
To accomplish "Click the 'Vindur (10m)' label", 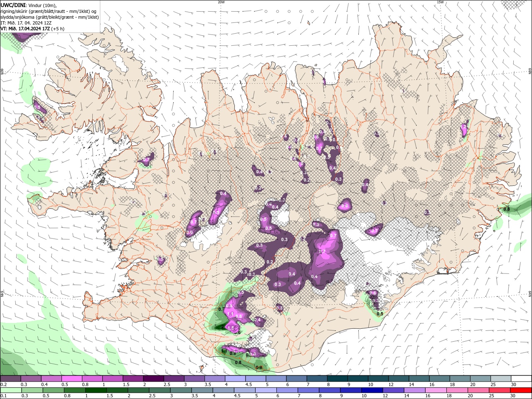I will pyautogui.click(x=42, y=5).
